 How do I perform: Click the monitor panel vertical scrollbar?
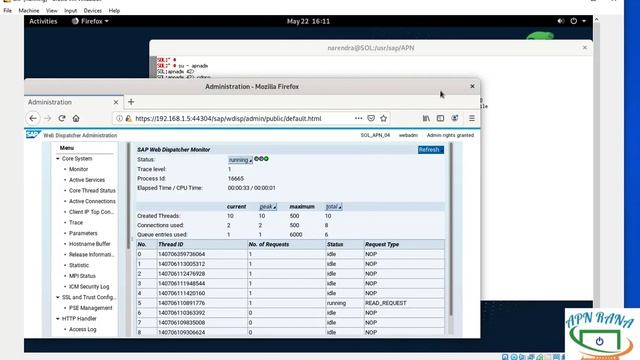click(451, 229)
